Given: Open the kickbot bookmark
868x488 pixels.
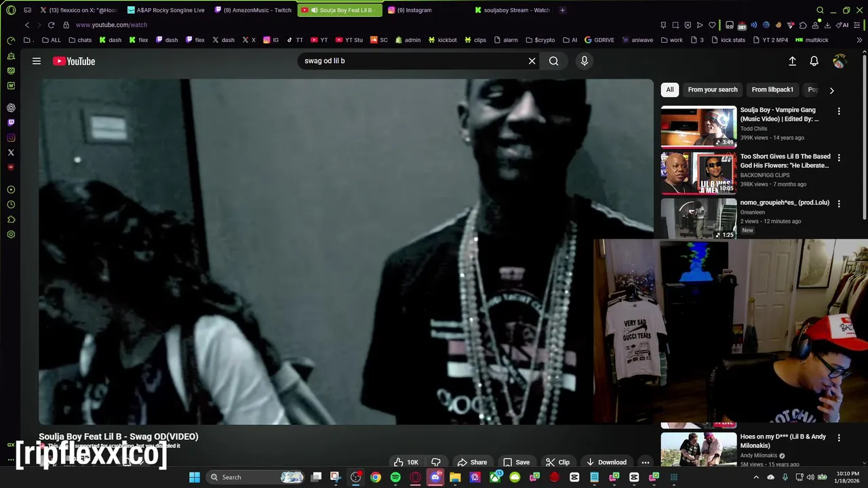Looking at the screenshot, I should point(442,40).
